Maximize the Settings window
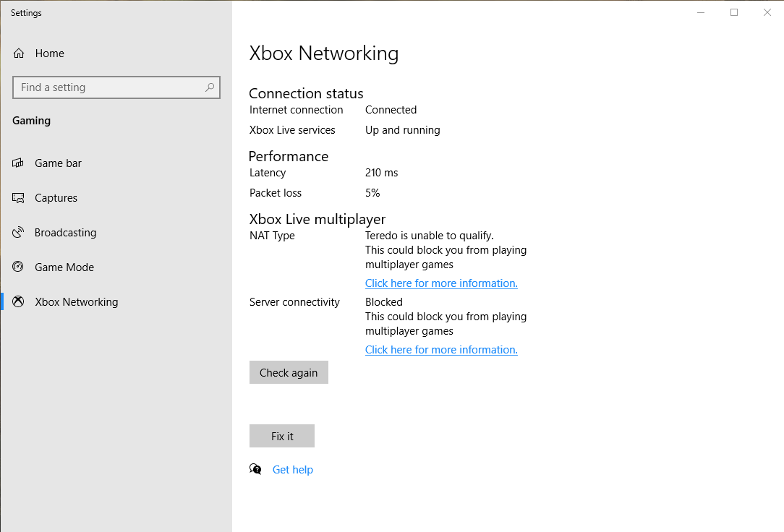Viewport: 784px width, 532px height. [734, 12]
